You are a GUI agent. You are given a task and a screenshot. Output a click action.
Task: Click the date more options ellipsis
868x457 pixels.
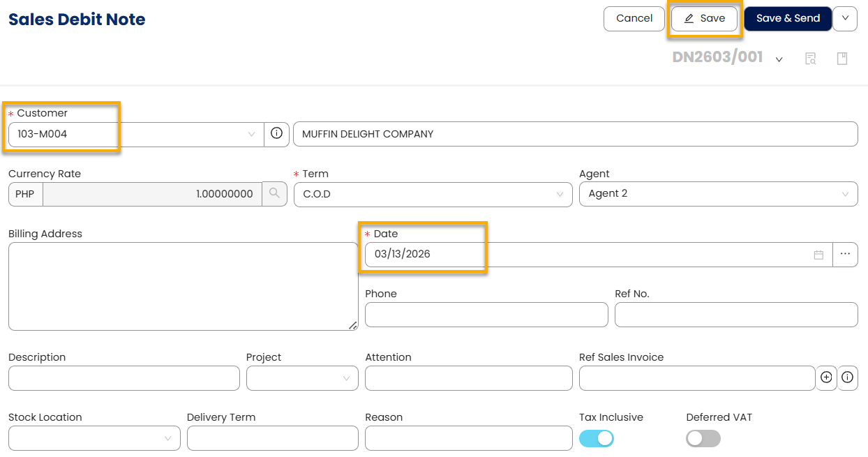pos(845,255)
